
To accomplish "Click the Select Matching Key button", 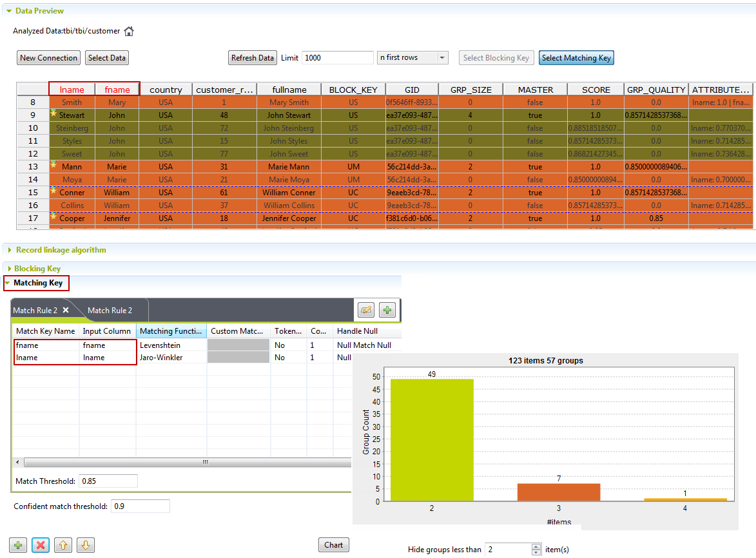I will coord(576,58).
